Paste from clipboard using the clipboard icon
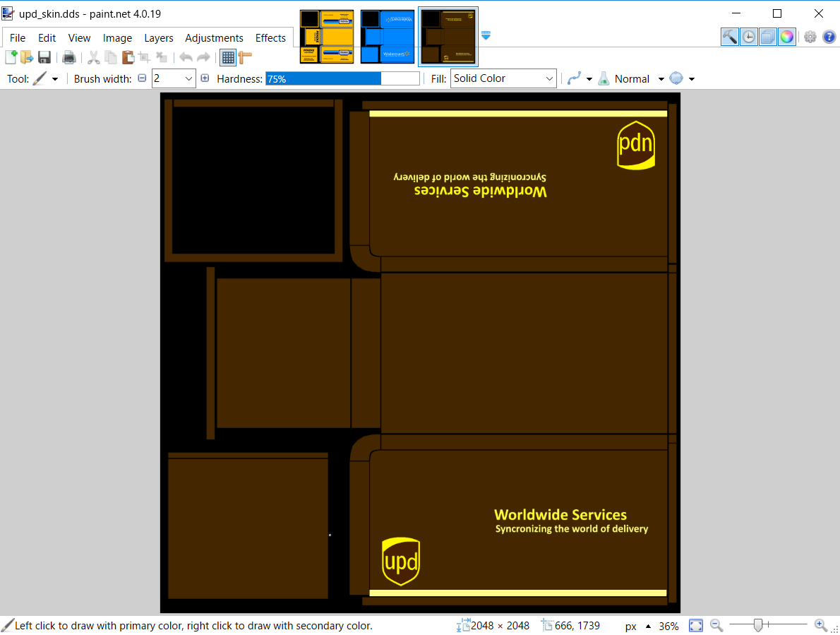Image resolution: width=840 pixels, height=635 pixels. click(128, 57)
